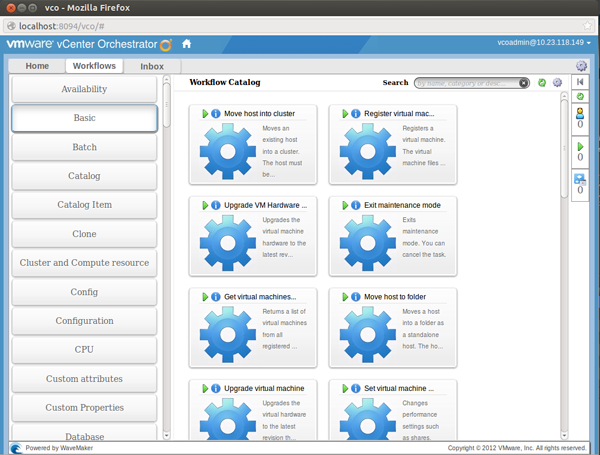Collapse the right side panel arrow
Screen dimensions: 600x455
(x=580, y=82)
